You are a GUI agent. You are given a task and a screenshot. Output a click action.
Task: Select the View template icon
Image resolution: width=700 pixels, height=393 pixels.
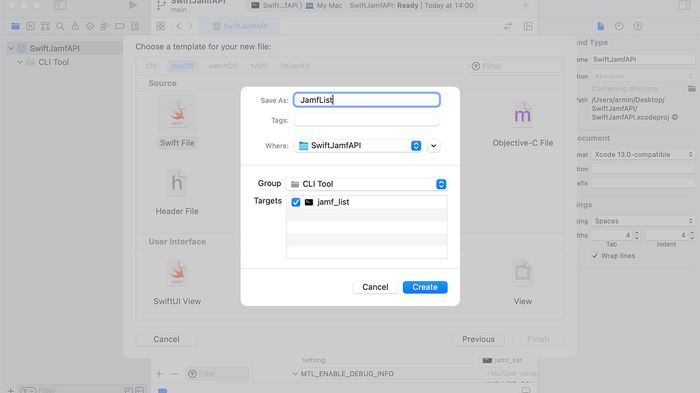point(522,273)
